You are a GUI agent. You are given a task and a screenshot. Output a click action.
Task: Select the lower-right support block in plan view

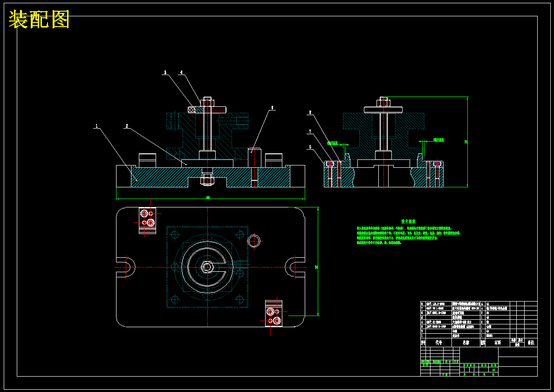pos(274,313)
